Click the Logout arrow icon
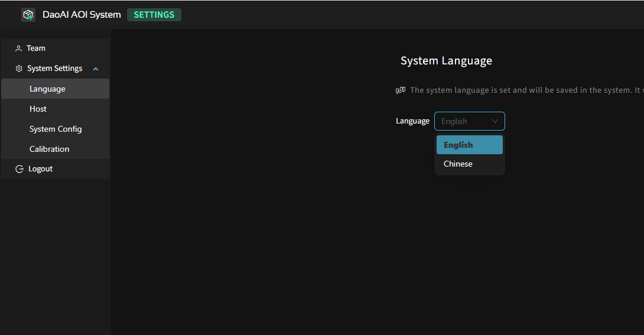This screenshot has width=644, height=335. click(x=19, y=169)
